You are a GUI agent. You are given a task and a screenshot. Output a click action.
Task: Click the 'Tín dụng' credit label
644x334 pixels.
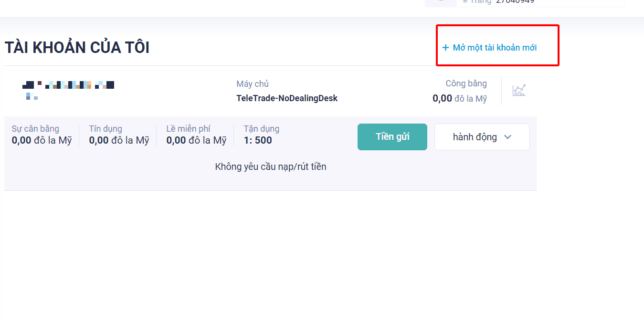tap(106, 129)
